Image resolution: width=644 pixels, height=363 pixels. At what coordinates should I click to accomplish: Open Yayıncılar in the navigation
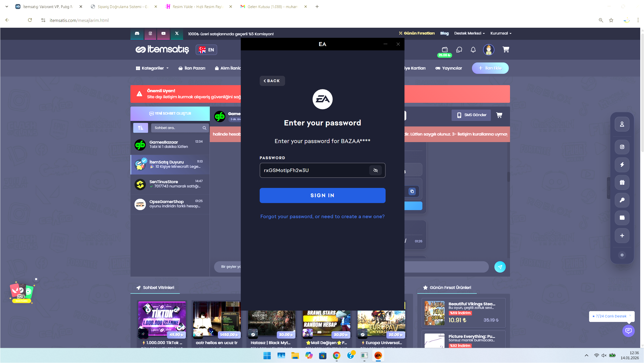tap(449, 68)
